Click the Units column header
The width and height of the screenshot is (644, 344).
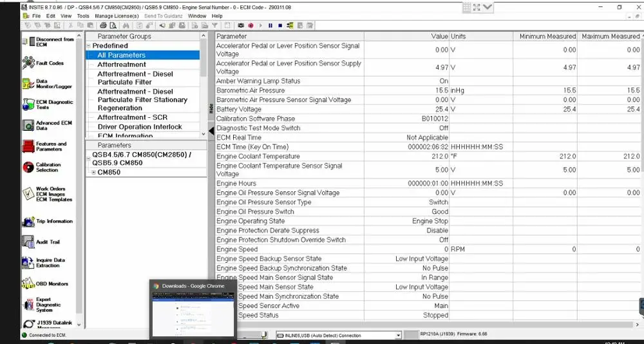[481, 36]
